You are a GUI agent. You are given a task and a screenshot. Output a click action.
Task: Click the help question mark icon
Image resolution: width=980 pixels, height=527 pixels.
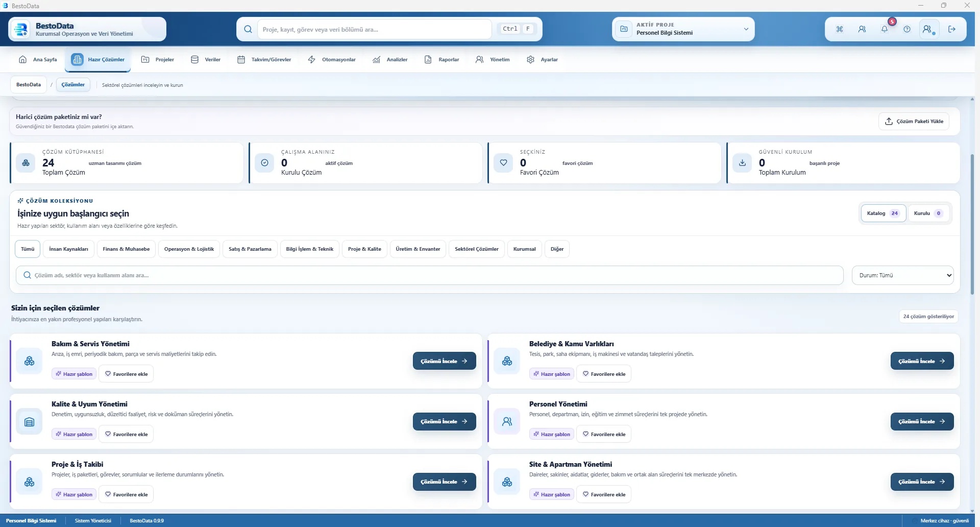point(907,29)
